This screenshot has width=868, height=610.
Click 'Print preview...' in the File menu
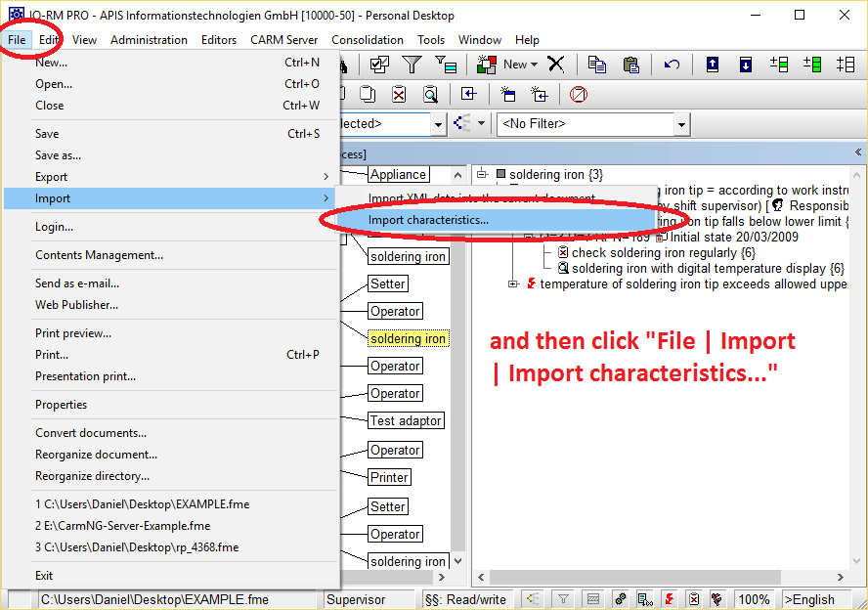point(170,333)
